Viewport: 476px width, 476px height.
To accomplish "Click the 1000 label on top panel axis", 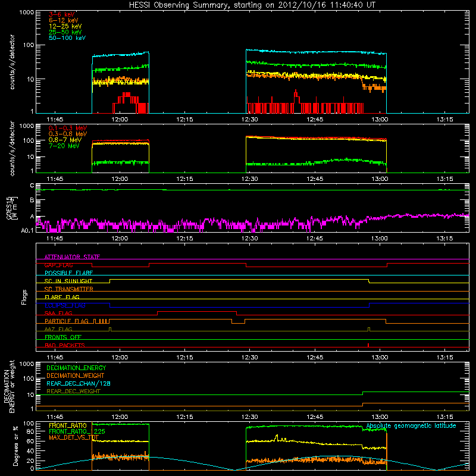I will tap(26, 12).
